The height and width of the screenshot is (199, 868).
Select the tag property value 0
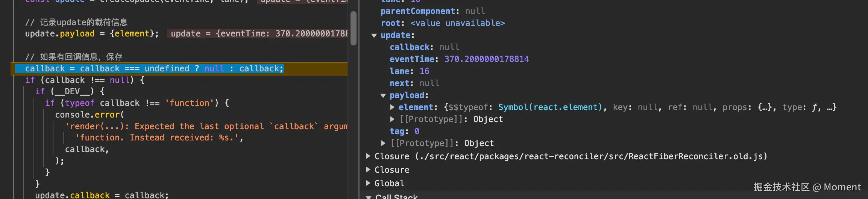[417, 131]
